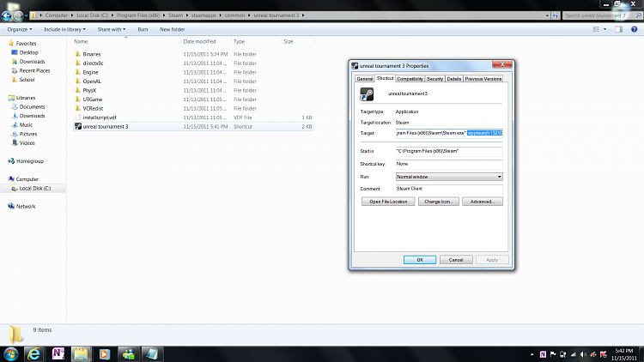Viewport: 644px width, 362px height.
Task: Open OneNote from the taskbar
Action: pyautogui.click(x=58, y=353)
